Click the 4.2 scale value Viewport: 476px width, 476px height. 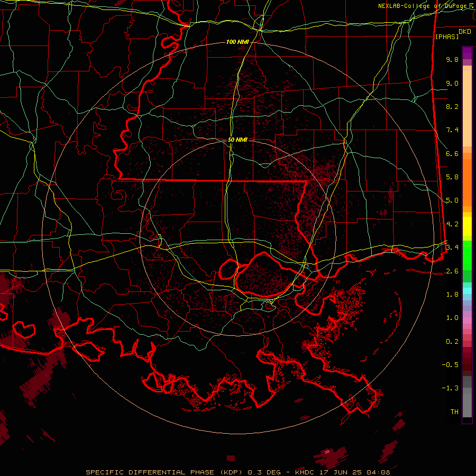point(452,224)
